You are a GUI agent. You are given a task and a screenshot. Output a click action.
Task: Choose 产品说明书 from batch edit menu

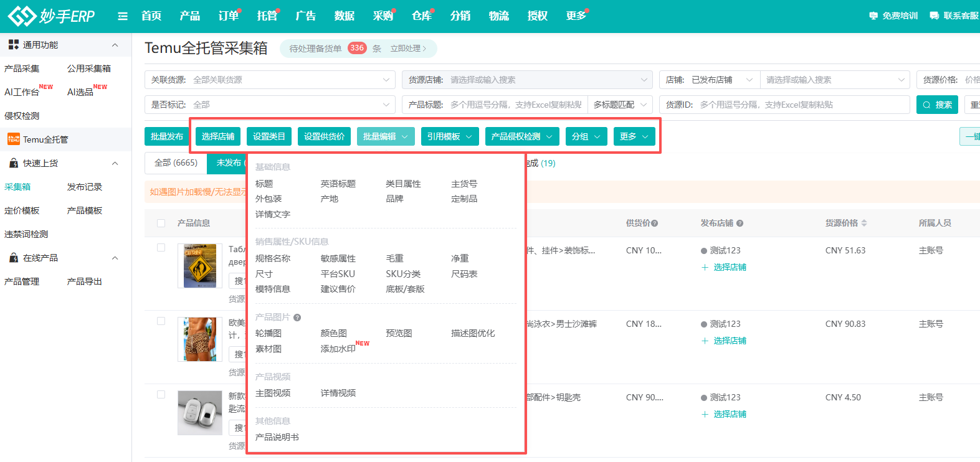click(277, 437)
